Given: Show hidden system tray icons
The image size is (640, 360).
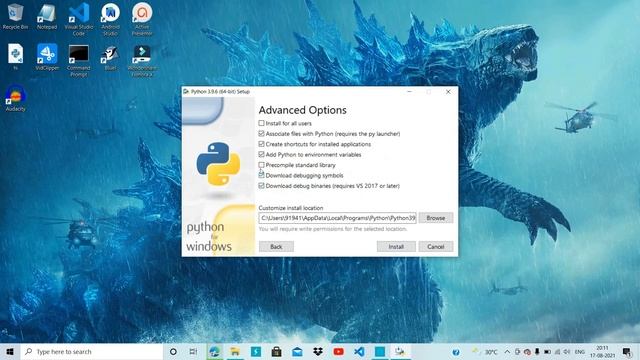Looking at the screenshot, I should click(x=507, y=352).
